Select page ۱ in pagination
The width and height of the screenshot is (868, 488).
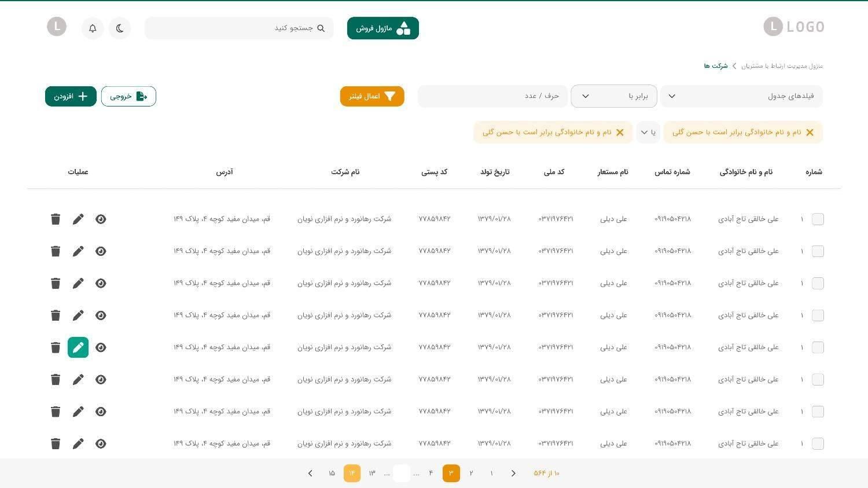pos(492,473)
